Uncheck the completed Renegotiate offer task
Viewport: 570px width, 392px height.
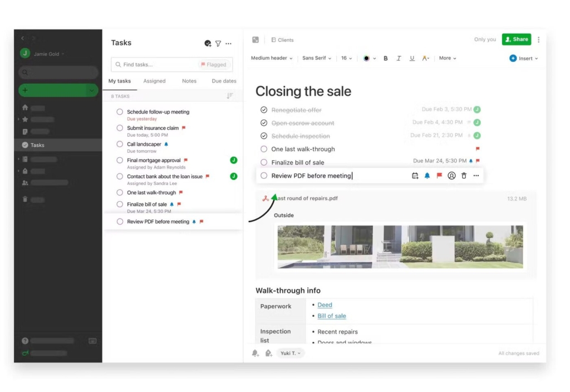[x=264, y=110]
